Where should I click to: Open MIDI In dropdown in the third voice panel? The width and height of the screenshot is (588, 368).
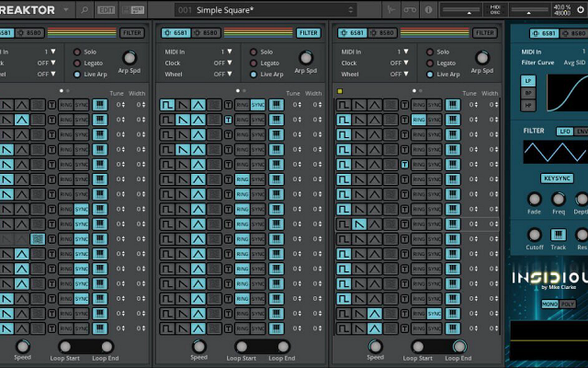[403, 52]
